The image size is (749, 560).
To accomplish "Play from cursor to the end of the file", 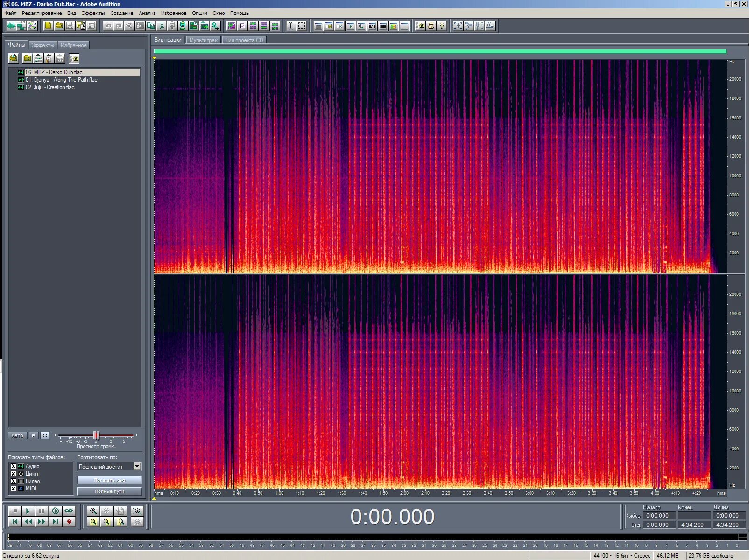I will 55,511.
